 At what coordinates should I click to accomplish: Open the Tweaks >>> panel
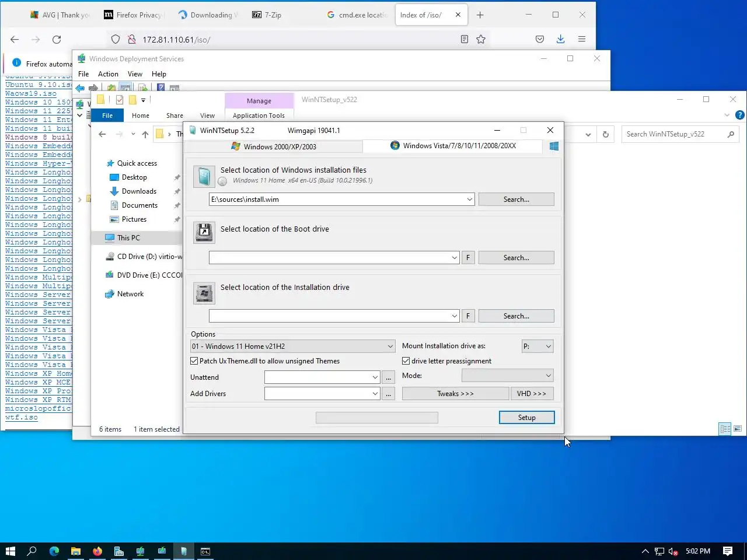tap(455, 394)
